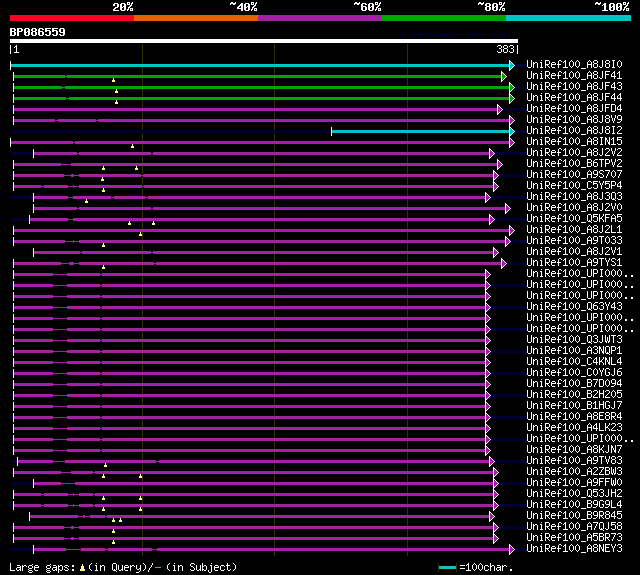
Task: Click the UniRef100_A3NQP1 label
Action: [574, 351]
